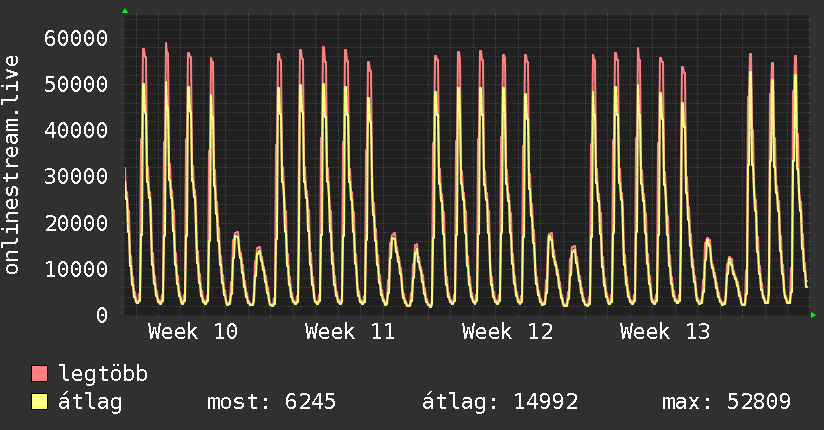
Task: Click the most: 6245 value
Action: tap(271, 402)
